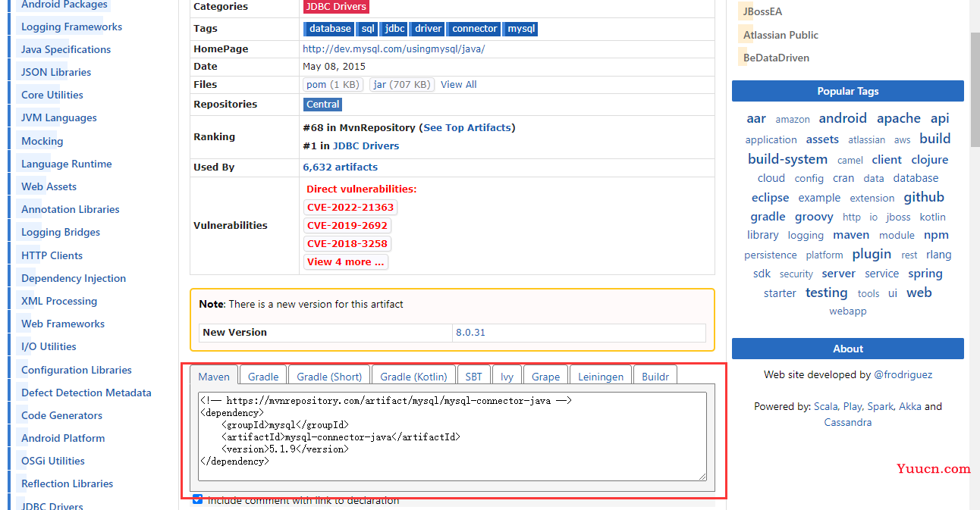The width and height of the screenshot is (980, 510).
Task: Click the android popular tag
Action: [x=843, y=118]
